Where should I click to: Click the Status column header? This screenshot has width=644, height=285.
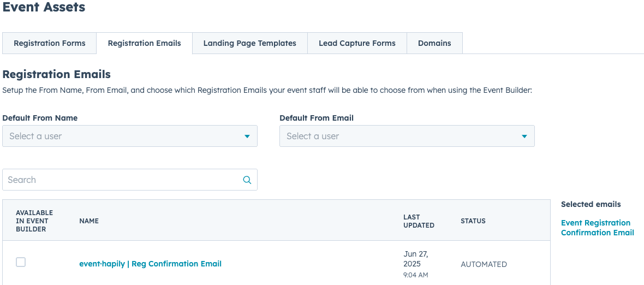click(x=473, y=221)
